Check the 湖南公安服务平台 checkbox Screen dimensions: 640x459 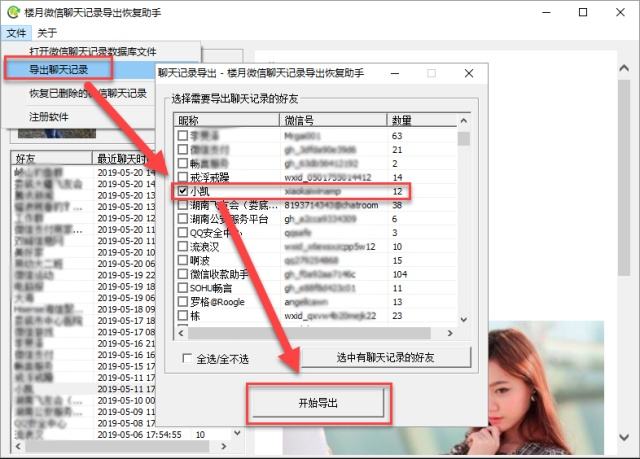183,218
